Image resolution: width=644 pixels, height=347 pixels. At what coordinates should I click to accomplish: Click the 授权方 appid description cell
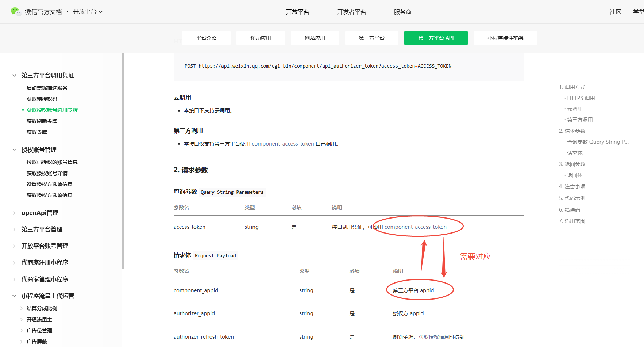(408, 313)
